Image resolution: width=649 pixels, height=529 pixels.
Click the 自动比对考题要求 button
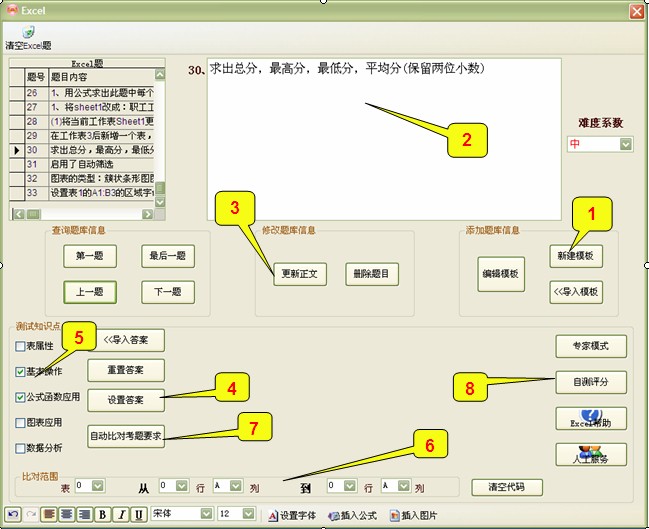(x=126, y=436)
